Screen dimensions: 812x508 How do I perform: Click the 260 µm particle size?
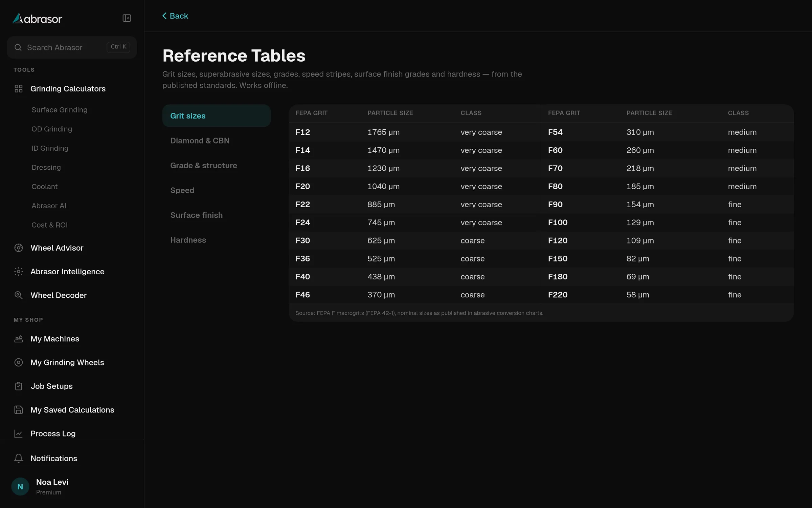point(640,150)
